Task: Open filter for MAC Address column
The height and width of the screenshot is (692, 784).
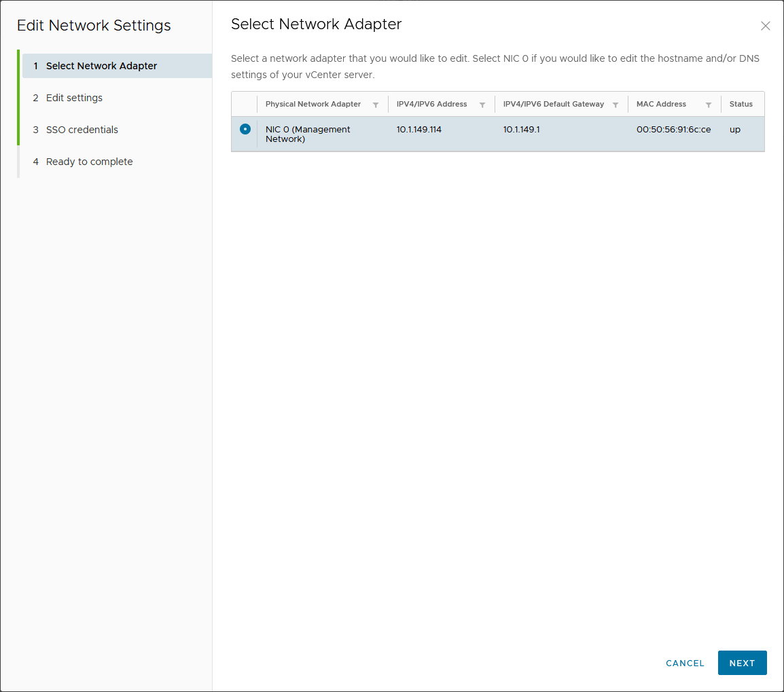Action: pyautogui.click(x=709, y=105)
